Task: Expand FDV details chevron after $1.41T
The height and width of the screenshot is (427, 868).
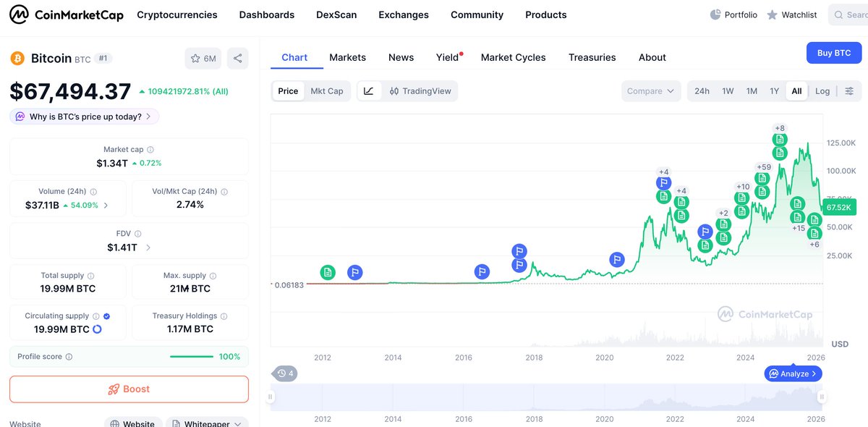Action: 148,248
